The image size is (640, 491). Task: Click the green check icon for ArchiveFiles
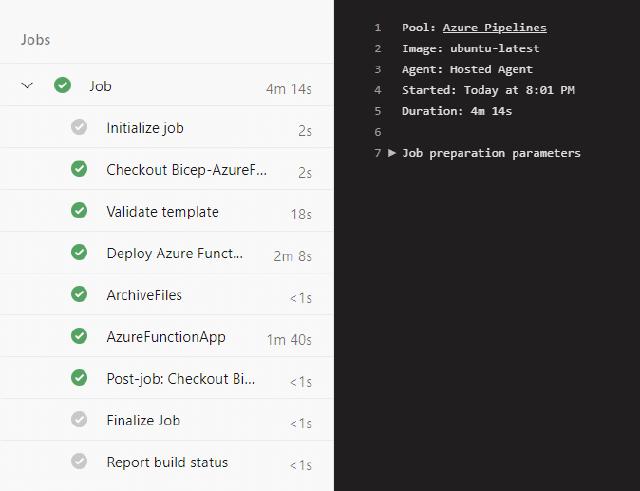point(79,295)
